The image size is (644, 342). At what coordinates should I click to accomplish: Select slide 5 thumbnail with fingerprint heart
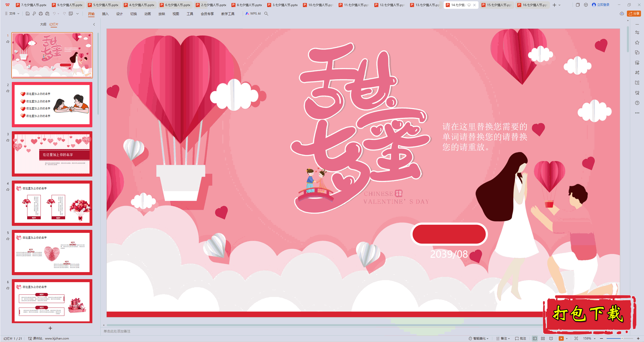(x=52, y=252)
